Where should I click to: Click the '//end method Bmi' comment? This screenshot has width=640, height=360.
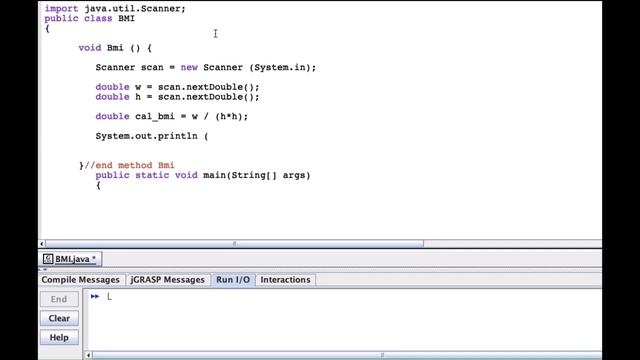(x=129, y=165)
